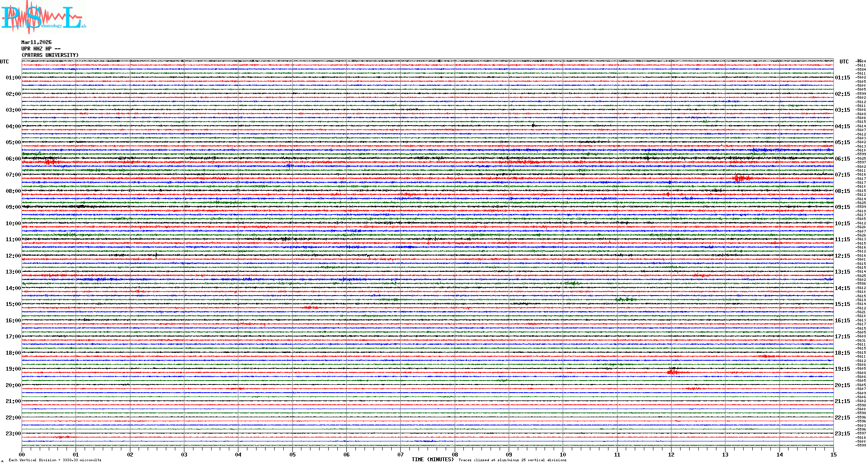Click minute 05 on the bottom axis
Viewport: 868px width, 466px height.
click(292, 454)
